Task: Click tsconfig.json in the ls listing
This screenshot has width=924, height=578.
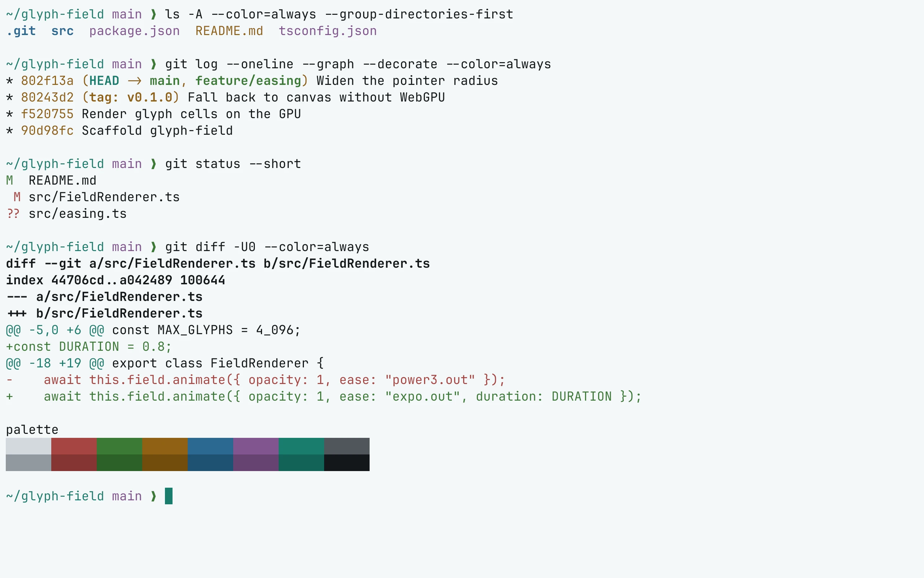Action: pos(328,31)
